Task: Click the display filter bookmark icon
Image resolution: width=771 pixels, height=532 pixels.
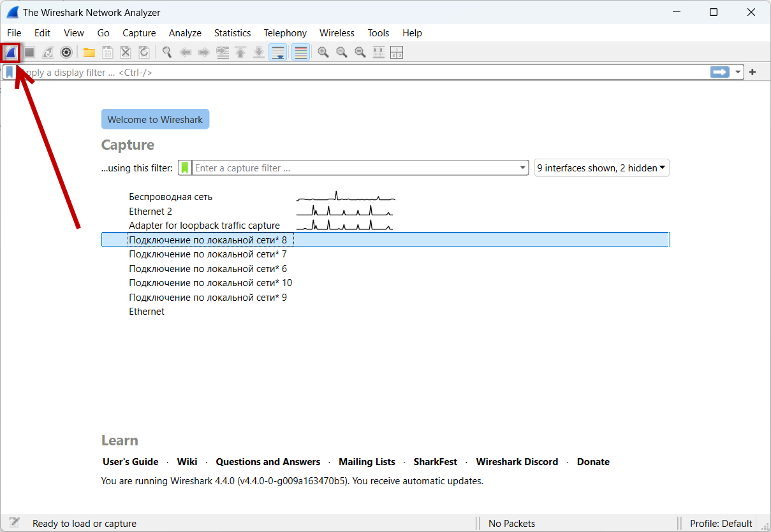Action: pos(10,73)
